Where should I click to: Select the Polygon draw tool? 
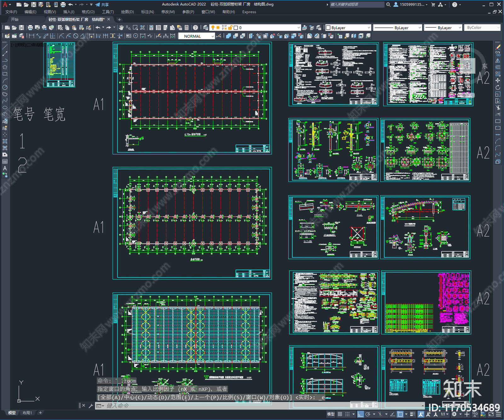pos(5,67)
